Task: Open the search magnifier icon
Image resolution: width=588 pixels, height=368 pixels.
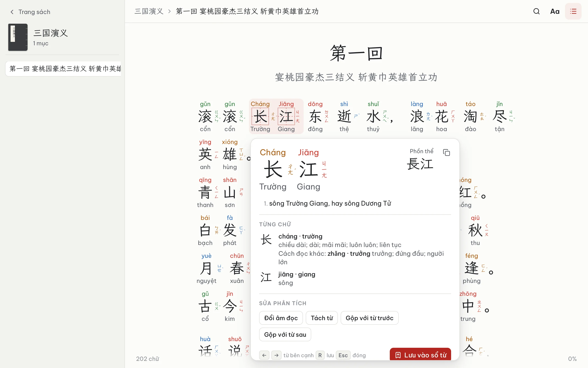Action: coord(536,11)
